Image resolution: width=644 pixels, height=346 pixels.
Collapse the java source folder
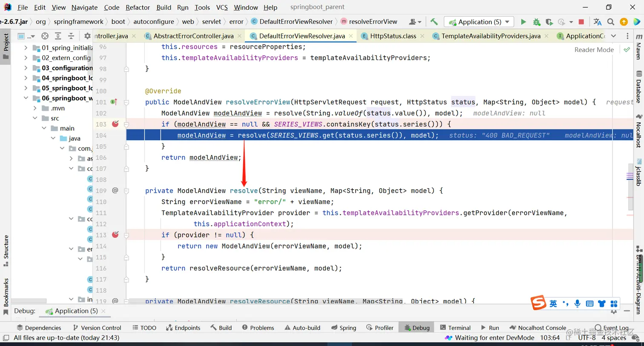click(53, 138)
